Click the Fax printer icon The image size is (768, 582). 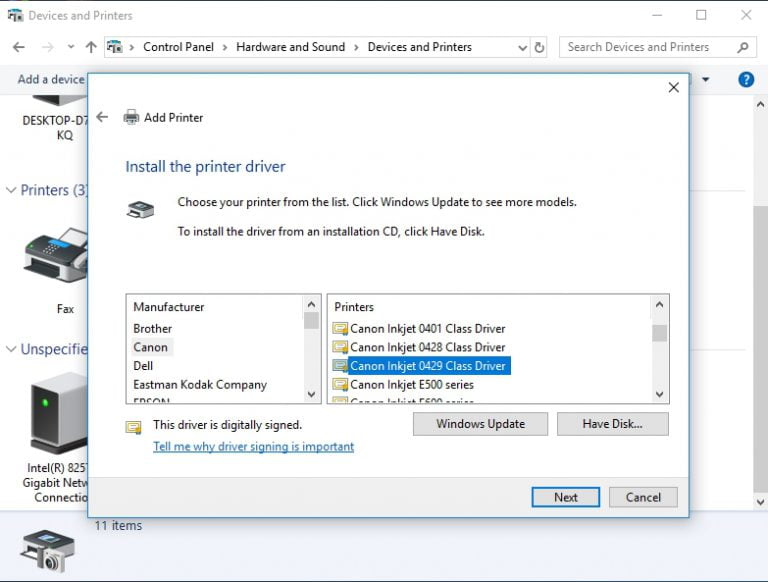pyautogui.click(x=56, y=257)
